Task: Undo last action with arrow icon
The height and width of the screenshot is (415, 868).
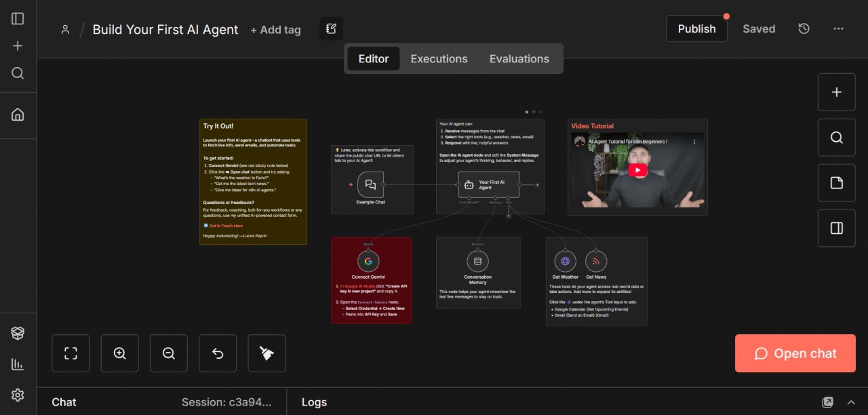Action: [218, 353]
